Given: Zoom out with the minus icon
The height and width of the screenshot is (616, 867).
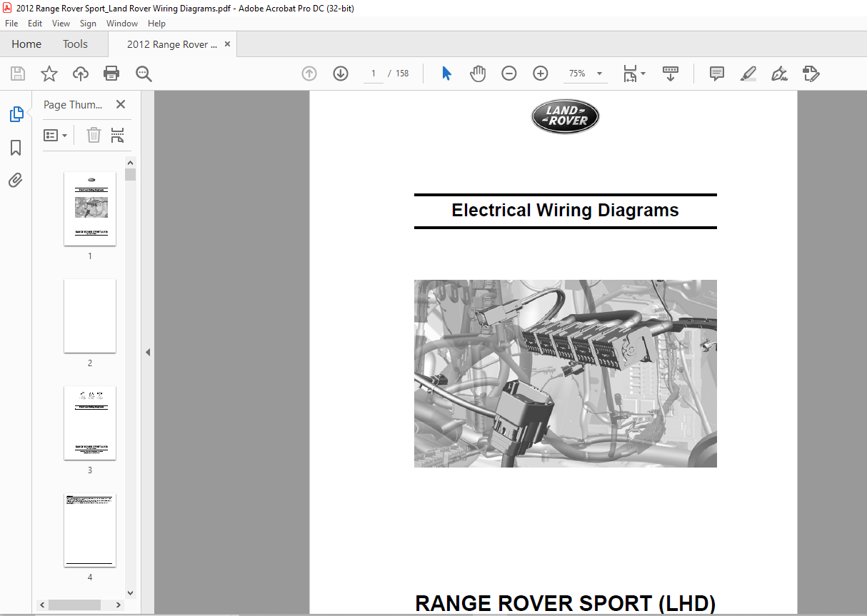Looking at the screenshot, I should coord(509,74).
